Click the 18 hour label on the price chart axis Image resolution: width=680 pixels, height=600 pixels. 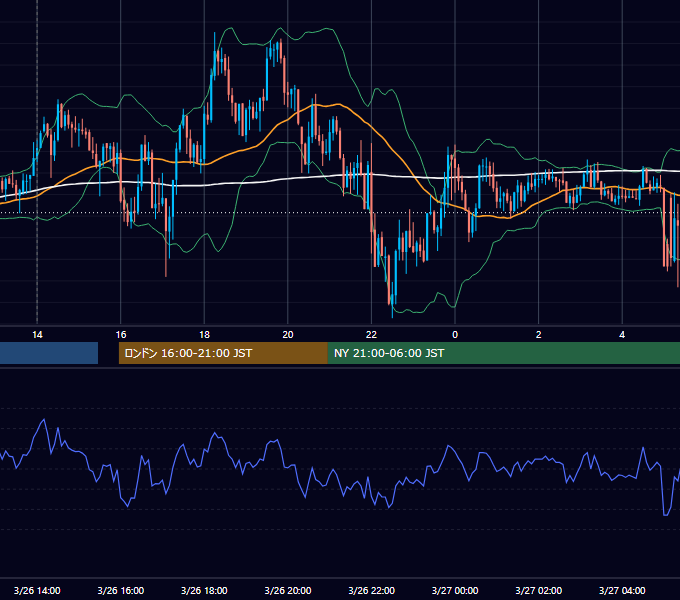coord(204,335)
